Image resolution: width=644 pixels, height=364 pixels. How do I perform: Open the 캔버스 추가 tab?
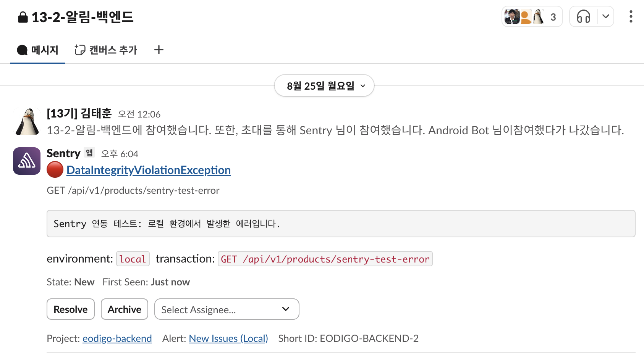(106, 50)
